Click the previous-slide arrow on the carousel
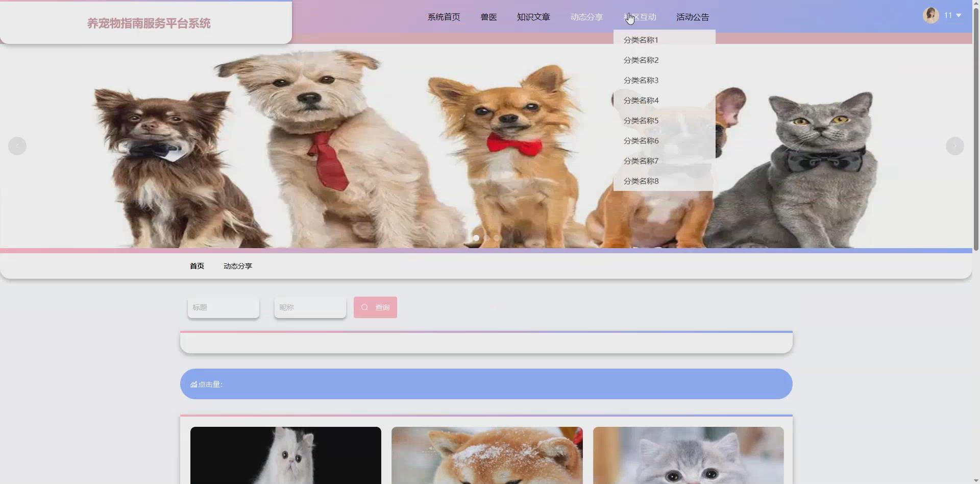 (x=17, y=146)
